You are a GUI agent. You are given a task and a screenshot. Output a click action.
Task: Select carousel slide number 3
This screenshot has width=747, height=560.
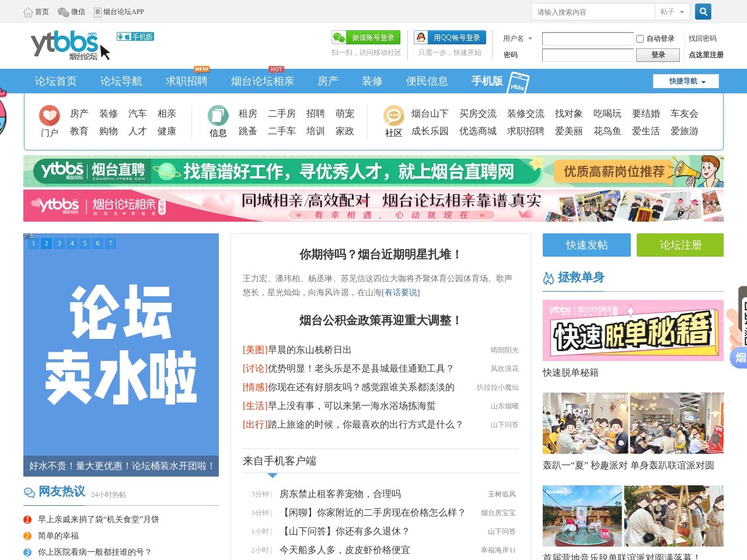coord(59,243)
